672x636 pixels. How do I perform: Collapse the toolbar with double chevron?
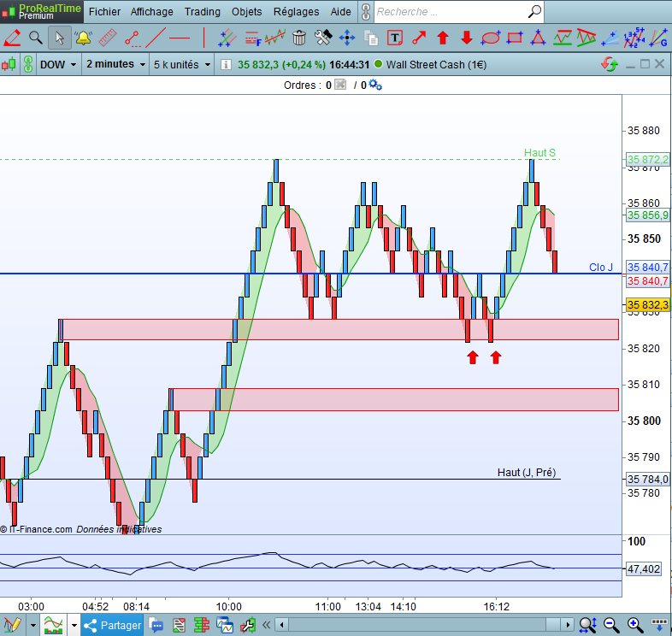pos(266,625)
